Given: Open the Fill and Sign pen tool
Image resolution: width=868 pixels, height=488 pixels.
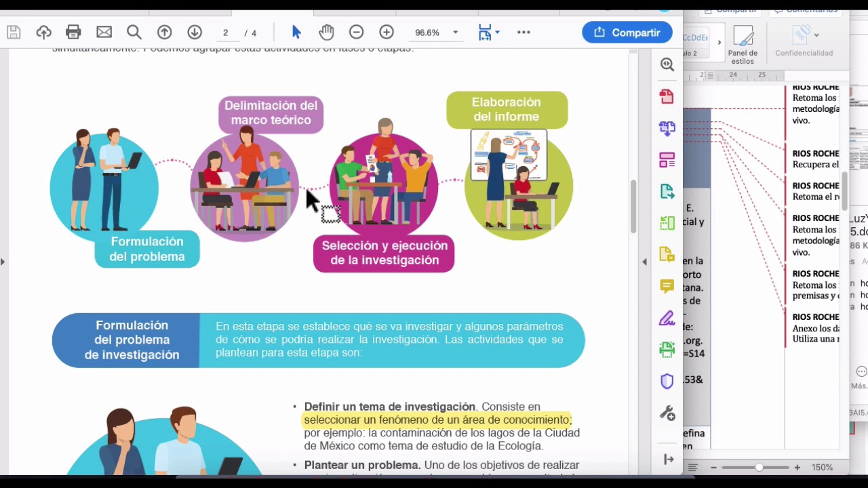Looking at the screenshot, I should [x=667, y=318].
